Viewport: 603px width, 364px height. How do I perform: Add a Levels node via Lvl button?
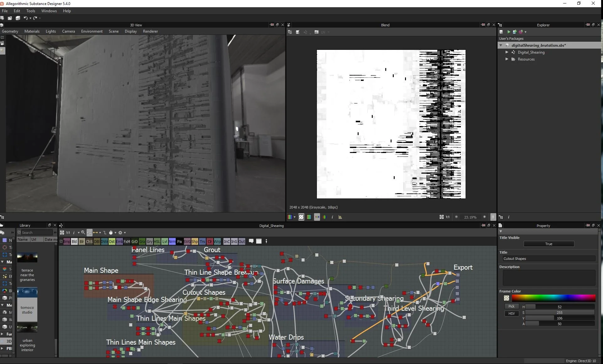click(x=165, y=241)
